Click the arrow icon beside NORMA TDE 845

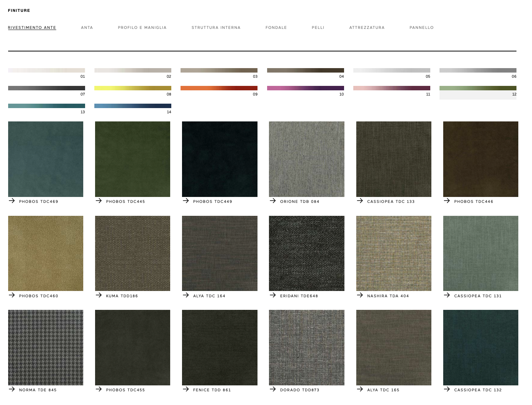(x=12, y=389)
